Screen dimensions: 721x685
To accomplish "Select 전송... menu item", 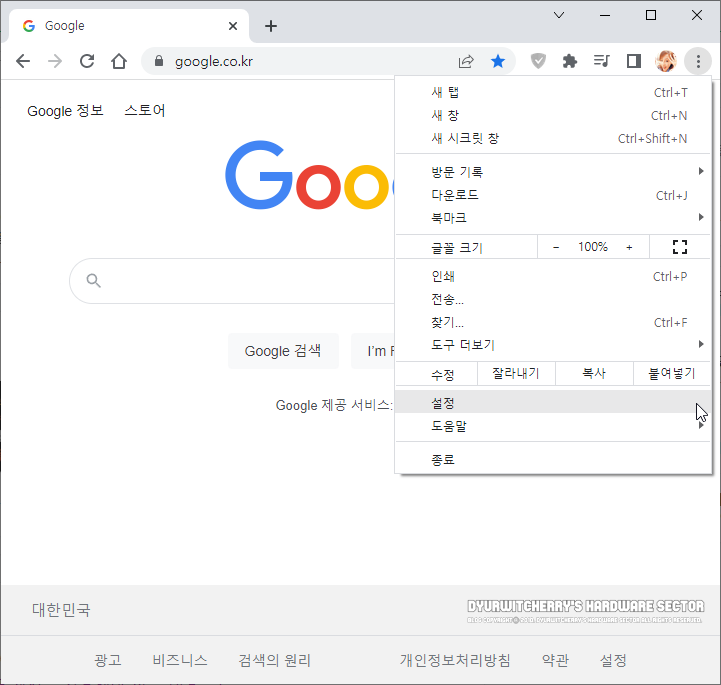I will 553,299.
